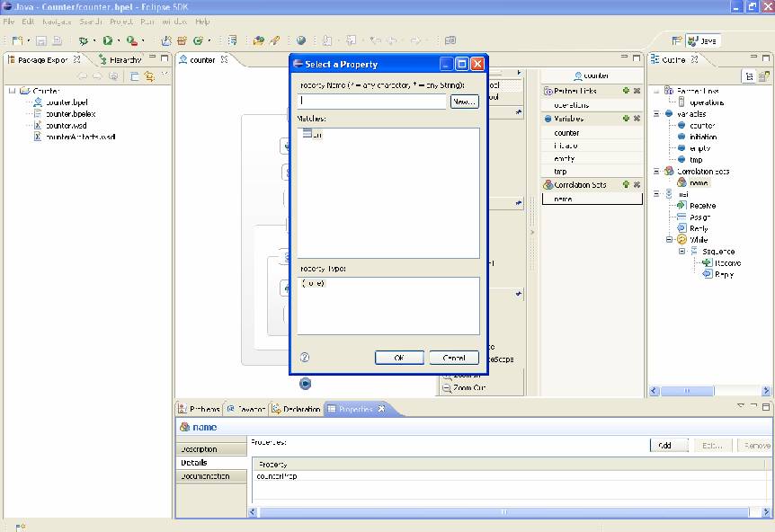Image resolution: width=775 pixels, height=532 pixels.
Task: Click the OK button in the dialog
Action: tap(398, 358)
